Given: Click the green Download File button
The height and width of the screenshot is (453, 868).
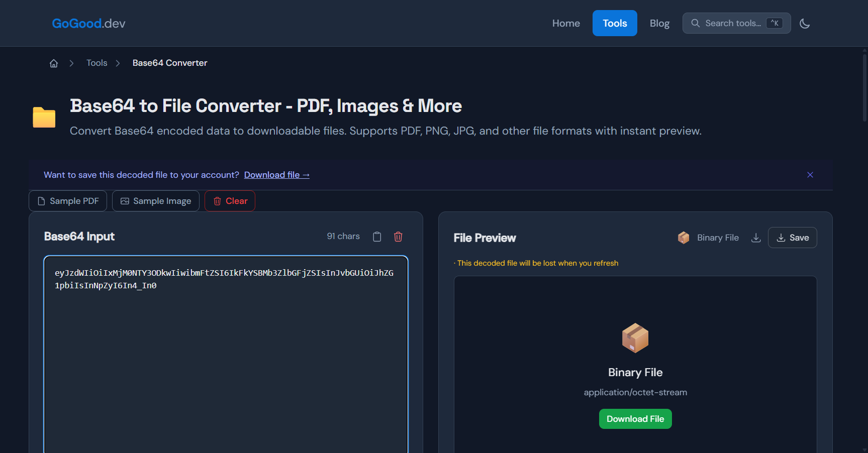Looking at the screenshot, I should 635,419.
